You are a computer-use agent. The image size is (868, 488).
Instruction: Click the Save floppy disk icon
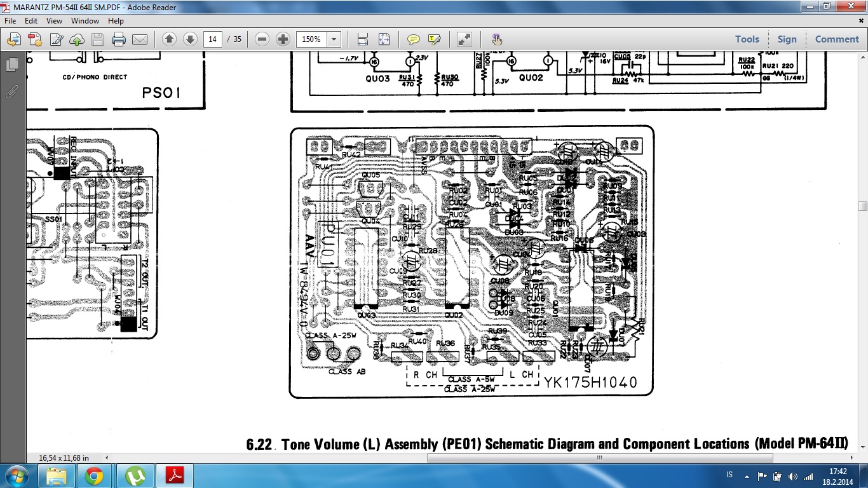pos(97,39)
